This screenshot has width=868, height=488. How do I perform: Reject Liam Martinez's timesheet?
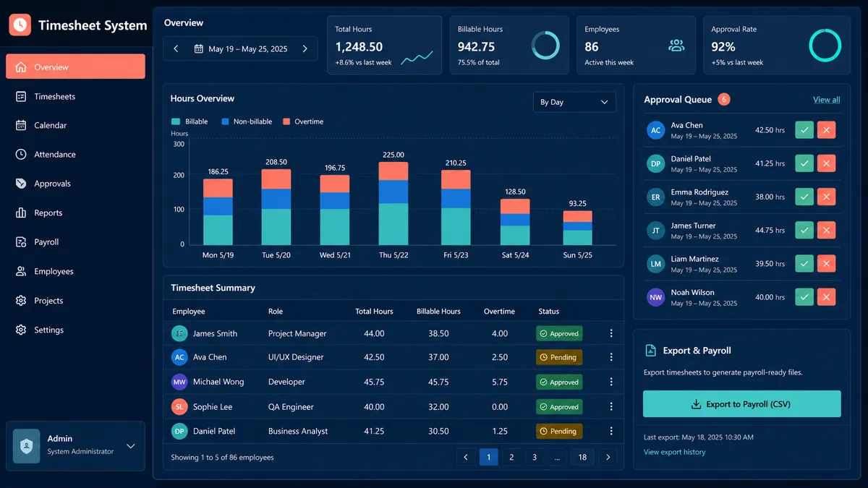click(x=827, y=264)
